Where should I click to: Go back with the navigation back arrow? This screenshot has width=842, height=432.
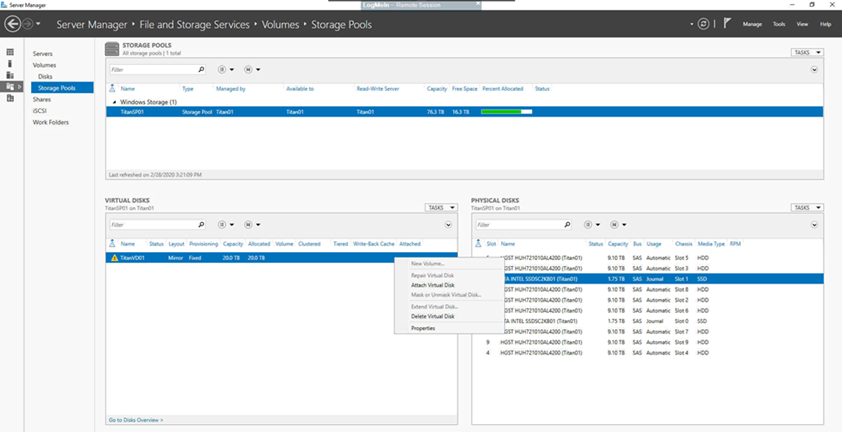[x=12, y=24]
